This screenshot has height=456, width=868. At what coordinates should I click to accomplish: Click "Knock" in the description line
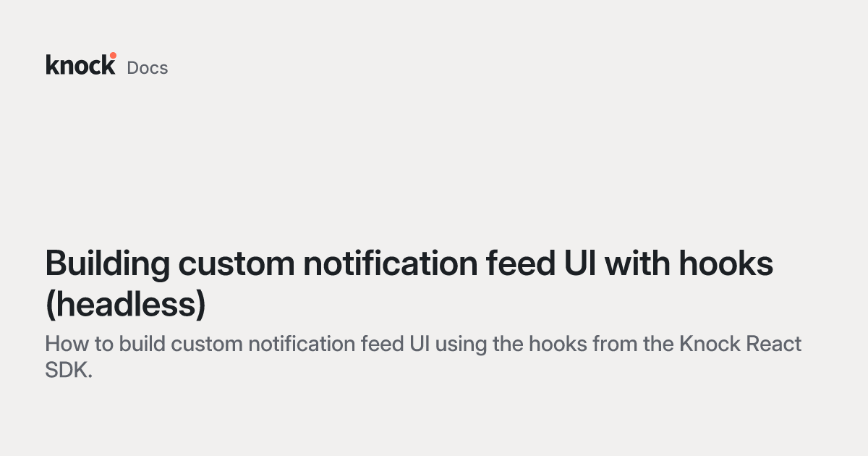point(708,343)
